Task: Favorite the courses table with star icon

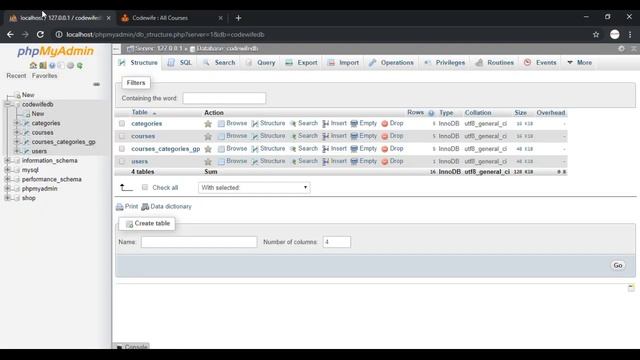Action: [208, 136]
